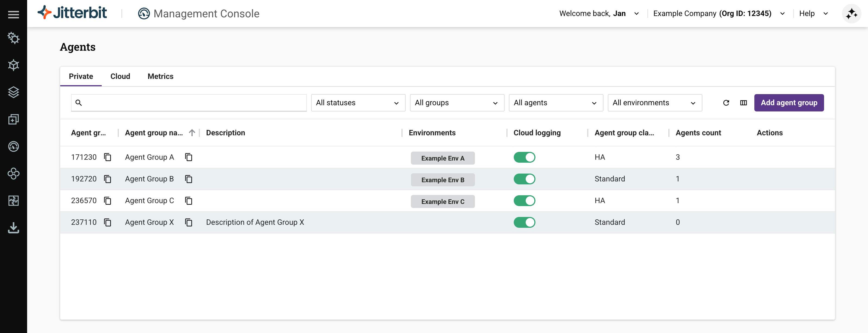Image resolution: width=868 pixels, height=333 pixels.
Task: Copy the Agent Group B name
Action: point(189,179)
